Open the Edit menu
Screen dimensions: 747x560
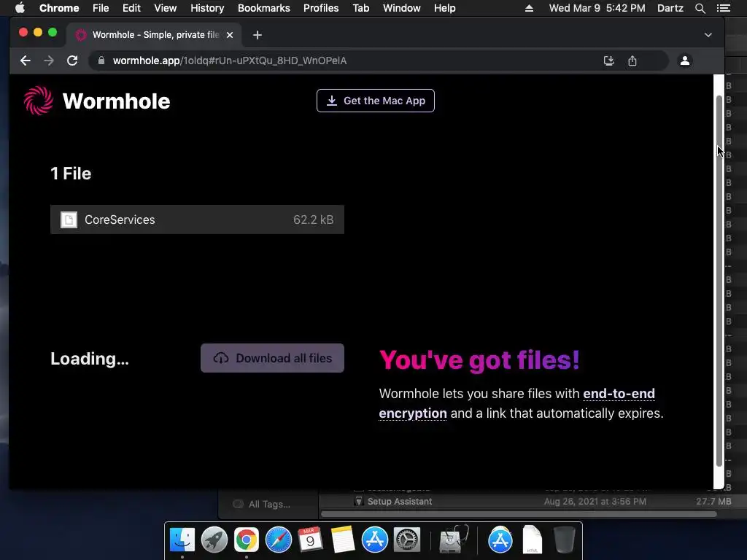click(x=131, y=8)
